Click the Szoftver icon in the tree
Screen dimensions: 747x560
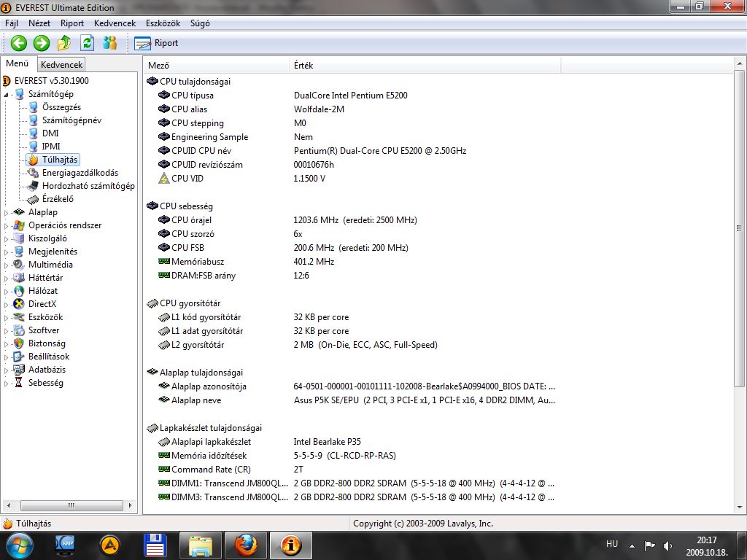(x=19, y=330)
